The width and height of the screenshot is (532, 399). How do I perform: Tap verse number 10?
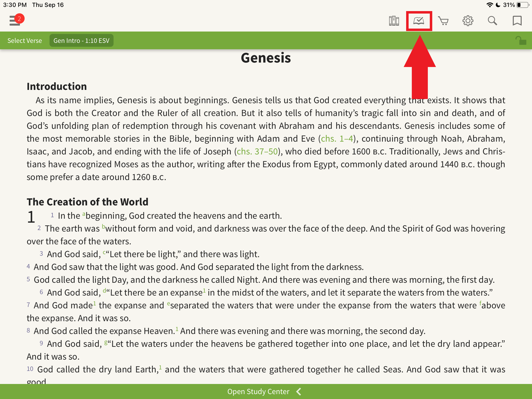pos(30,369)
